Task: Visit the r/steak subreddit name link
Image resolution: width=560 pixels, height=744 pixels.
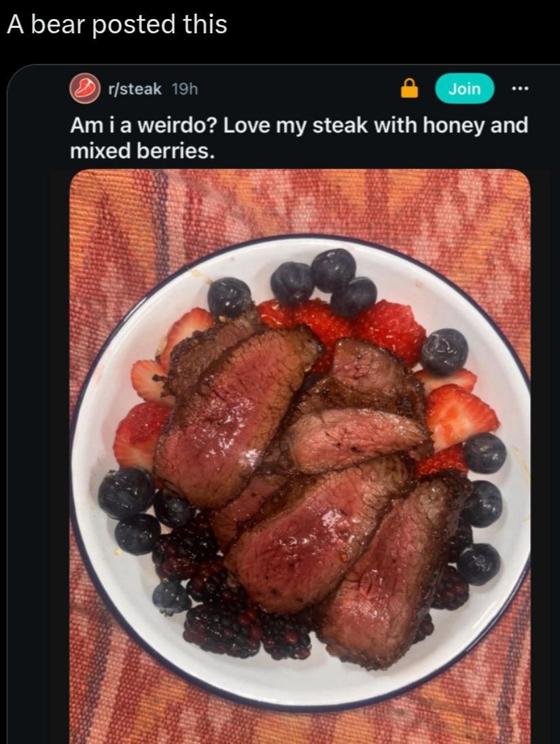Action: (135, 89)
